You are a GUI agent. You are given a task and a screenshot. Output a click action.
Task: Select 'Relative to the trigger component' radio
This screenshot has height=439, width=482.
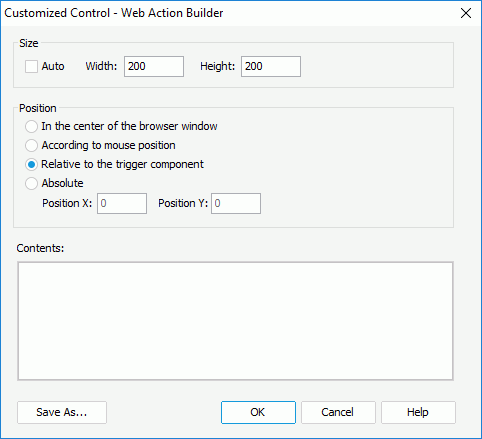point(31,164)
